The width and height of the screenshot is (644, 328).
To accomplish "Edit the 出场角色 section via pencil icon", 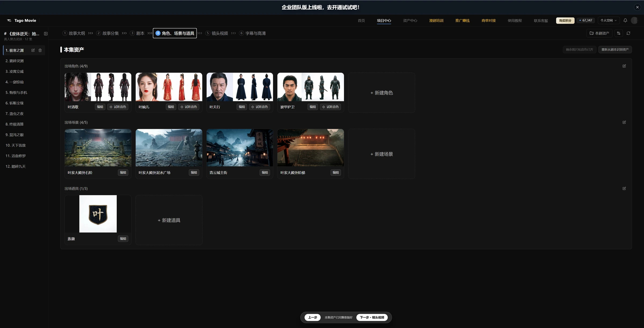I will [624, 66].
